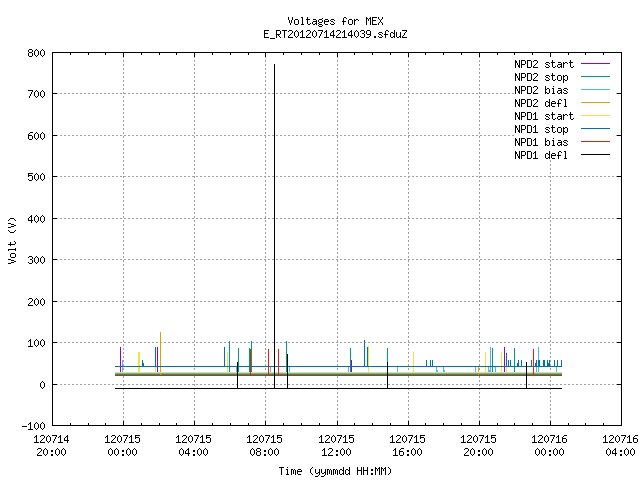The image size is (640, 480).
Task: Click the 'NPD2 stop' legend label
Action: (x=541, y=77)
